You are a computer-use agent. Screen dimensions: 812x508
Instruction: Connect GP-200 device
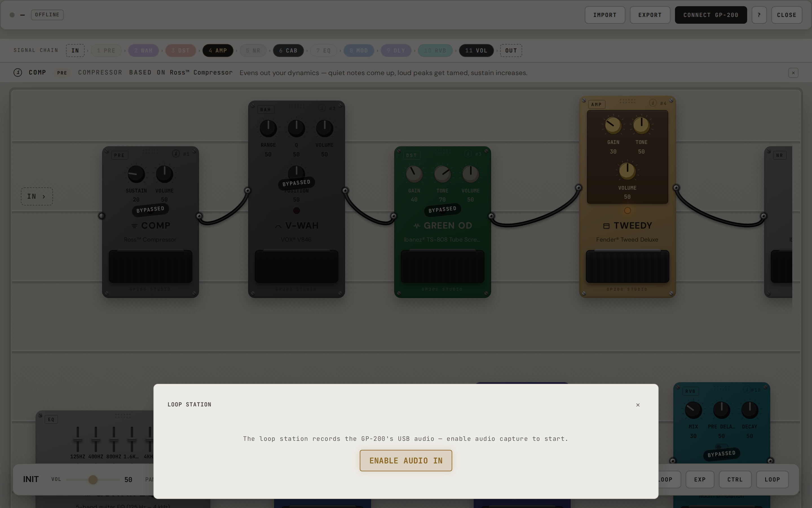pos(711,15)
